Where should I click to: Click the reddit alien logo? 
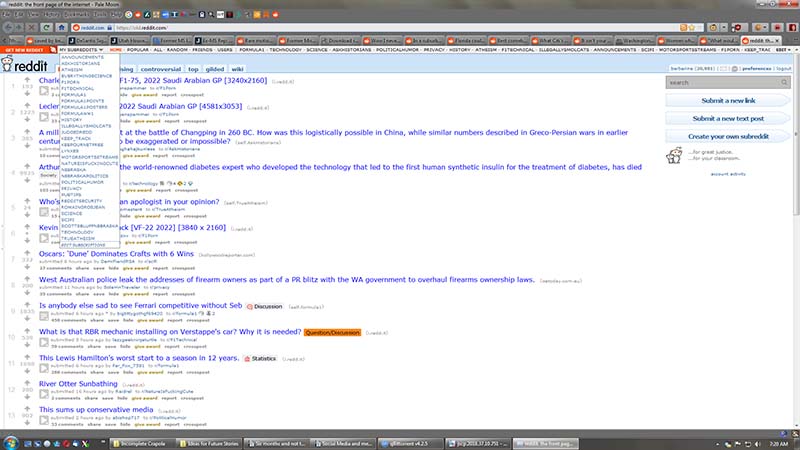point(7,65)
